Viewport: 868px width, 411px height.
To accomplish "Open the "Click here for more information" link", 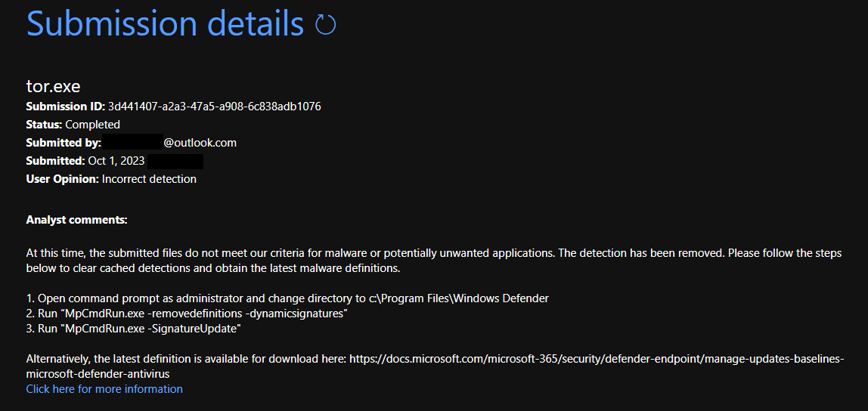I will (104, 389).
